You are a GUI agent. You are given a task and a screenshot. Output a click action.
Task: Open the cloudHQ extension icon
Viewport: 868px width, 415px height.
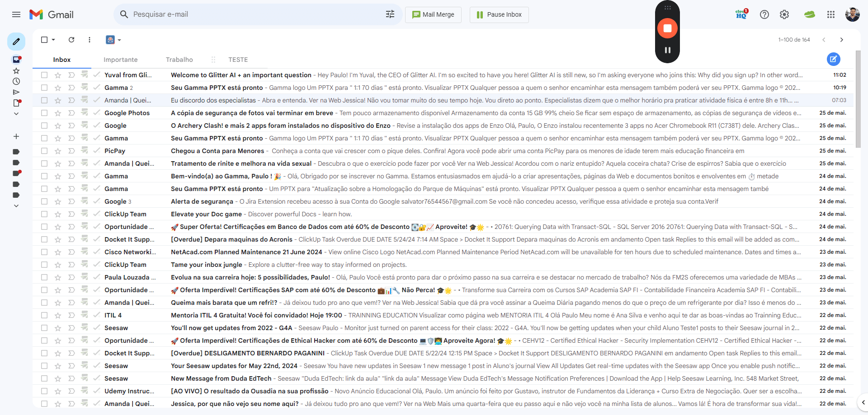coord(741,14)
